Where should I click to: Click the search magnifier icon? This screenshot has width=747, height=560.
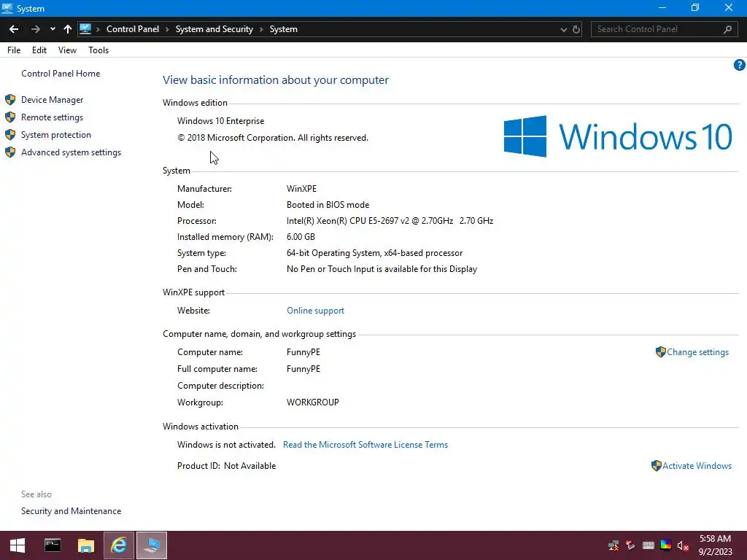[727, 29]
